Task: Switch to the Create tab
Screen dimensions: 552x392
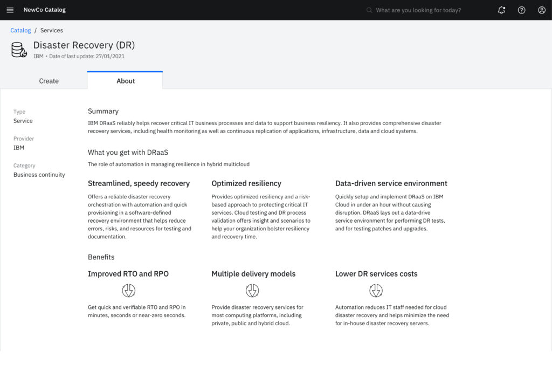Action: [49, 81]
